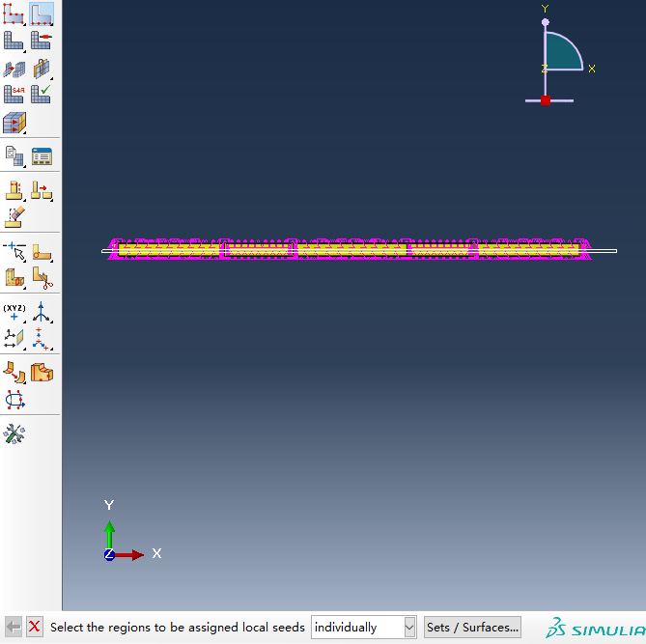Open the Assign Element Type S4R tool
Viewport: 646px width, 644px height.
pos(14,94)
